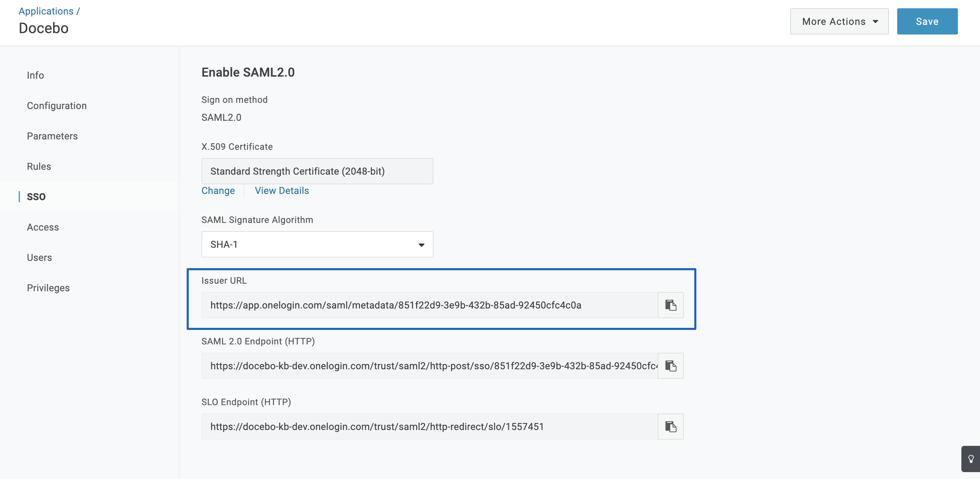Click the SLO Endpoint (HTTP) label
Viewport: 980px width, 479px height.
point(246,402)
